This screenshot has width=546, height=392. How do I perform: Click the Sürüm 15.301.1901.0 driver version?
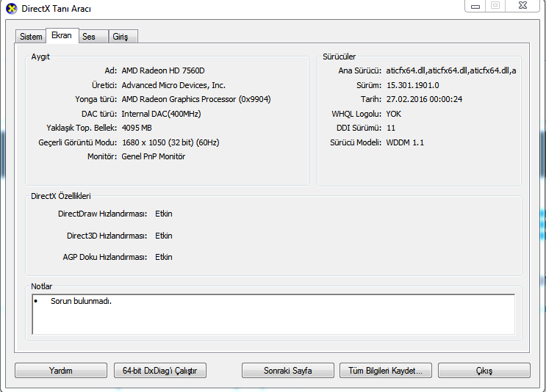point(412,85)
